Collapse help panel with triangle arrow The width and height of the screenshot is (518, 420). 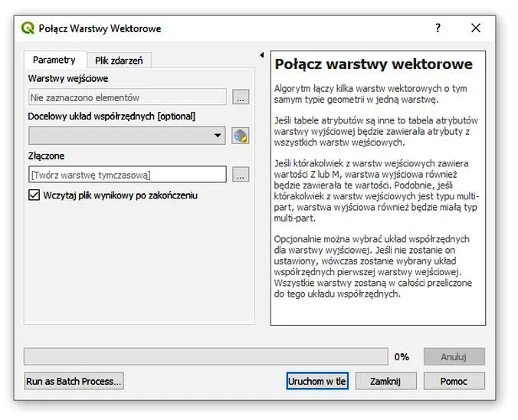262,55
